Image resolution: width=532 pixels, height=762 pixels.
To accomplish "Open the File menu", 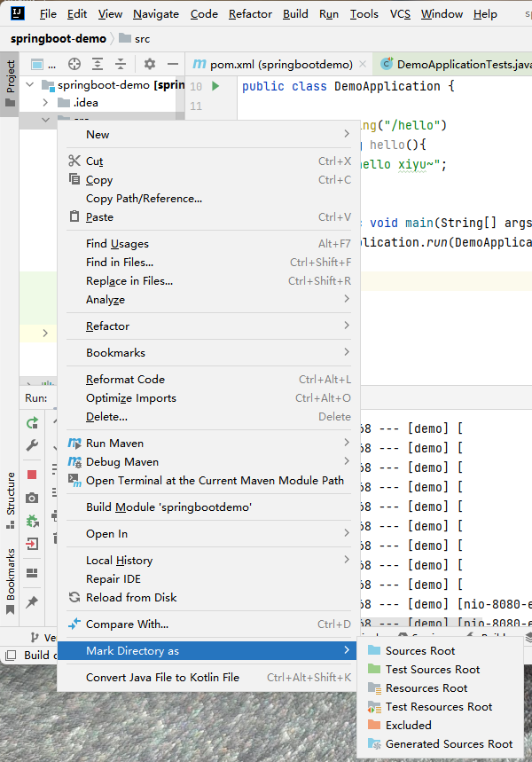I will coord(48,14).
